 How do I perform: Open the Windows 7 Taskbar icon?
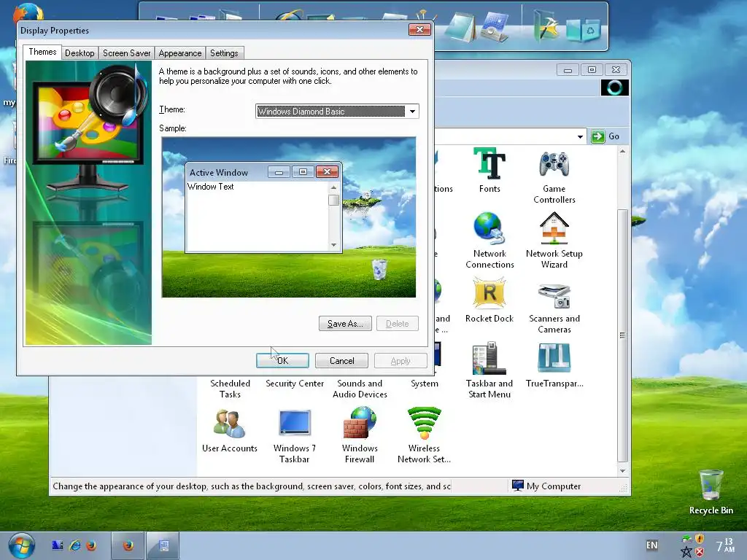[x=295, y=423]
